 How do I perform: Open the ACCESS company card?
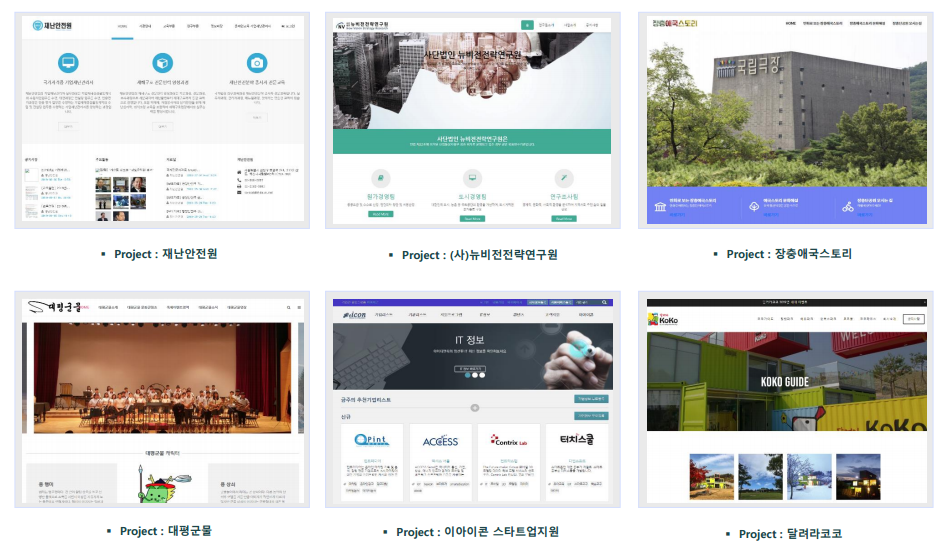pyautogui.click(x=440, y=462)
